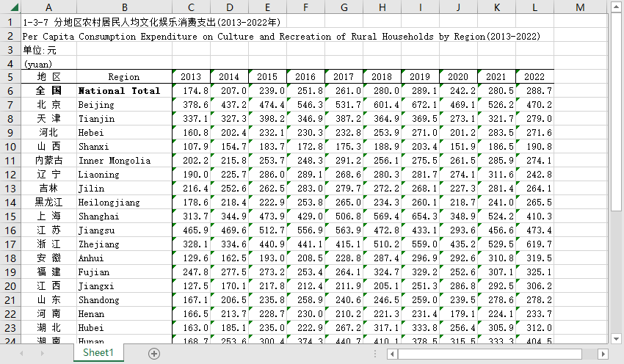Click the vertical scrollbar down arrow
Image resolution: width=624 pixels, height=364 pixels.
click(x=616, y=339)
